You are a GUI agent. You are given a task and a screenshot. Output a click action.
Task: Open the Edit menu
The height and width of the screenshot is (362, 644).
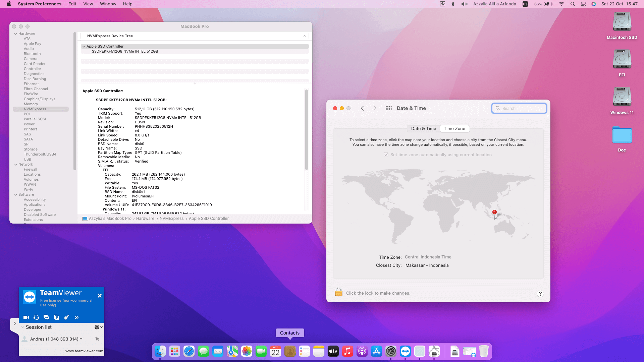tap(72, 4)
